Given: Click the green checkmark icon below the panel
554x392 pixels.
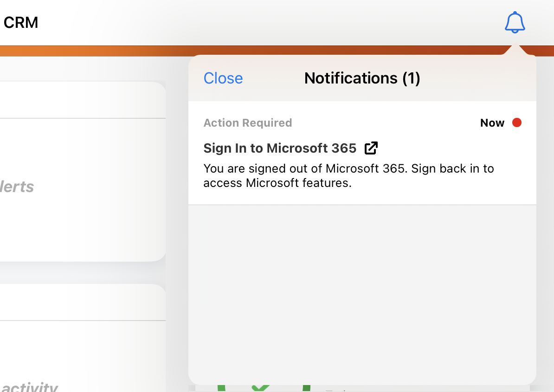Looking at the screenshot, I should pos(261,388).
